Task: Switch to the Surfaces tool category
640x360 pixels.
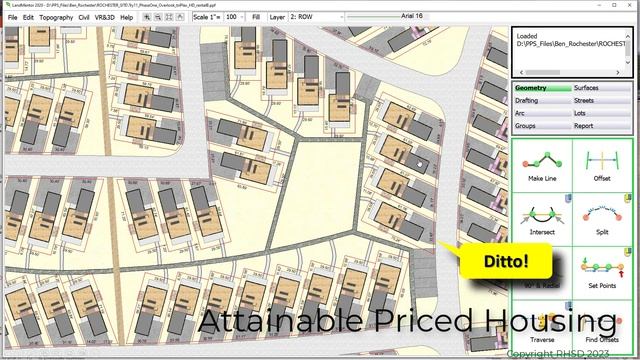Action: 602,88
